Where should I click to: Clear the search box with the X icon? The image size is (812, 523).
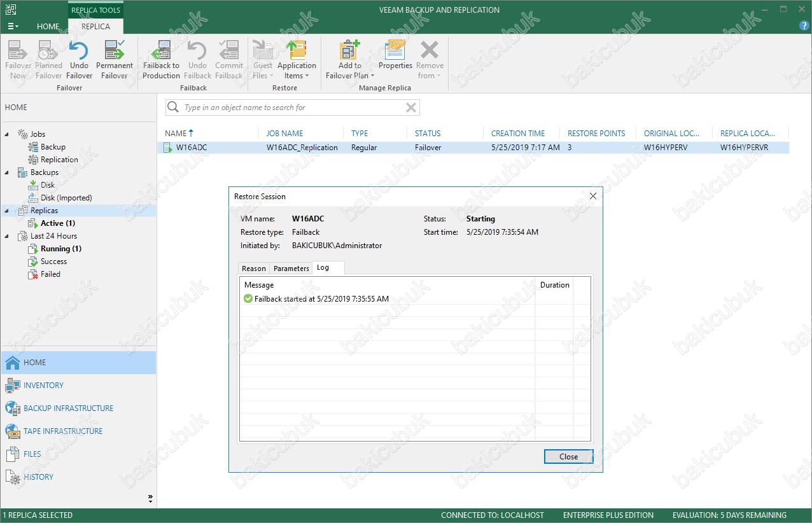coord(411,108)
